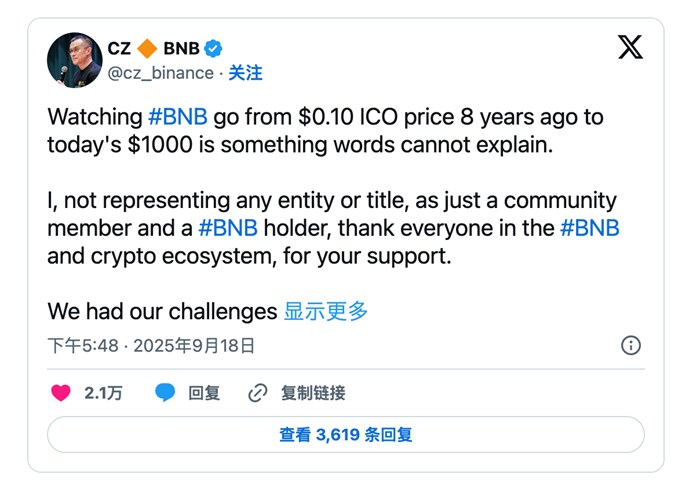Click the 复制链接 copy link label
Viewport: 700px width, 489px height.
click(x=313, y=393)
